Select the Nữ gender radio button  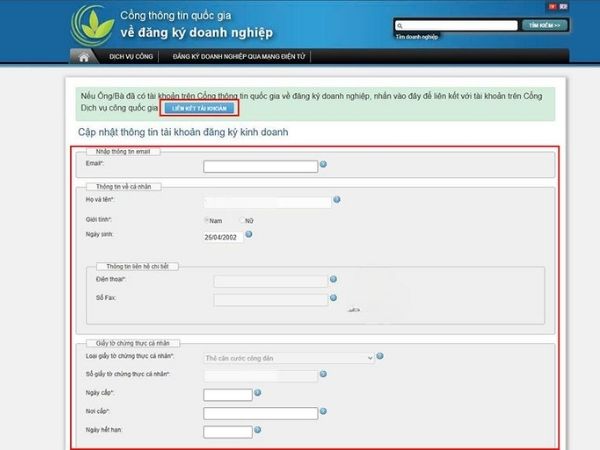click(x=241, y=220)
